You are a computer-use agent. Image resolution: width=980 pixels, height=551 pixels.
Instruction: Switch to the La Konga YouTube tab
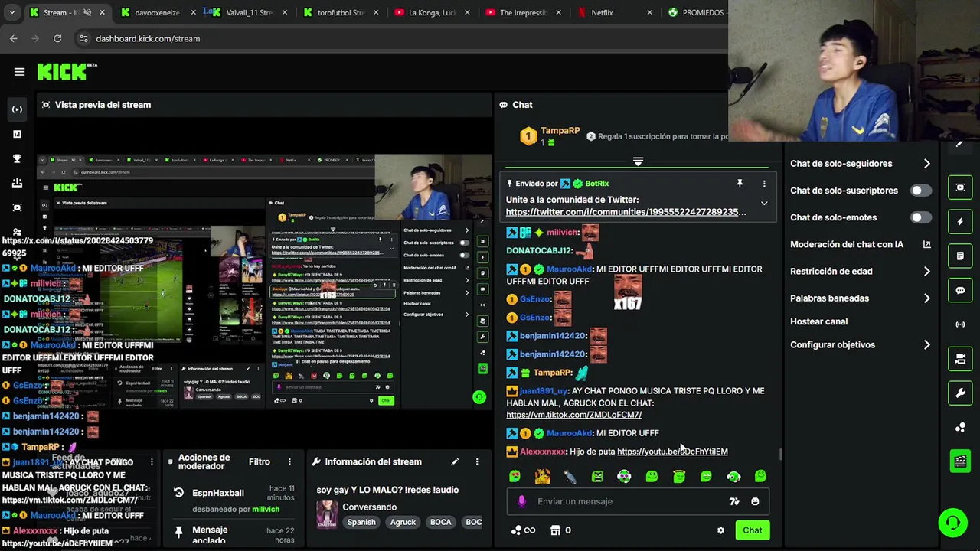coord(432,12)
